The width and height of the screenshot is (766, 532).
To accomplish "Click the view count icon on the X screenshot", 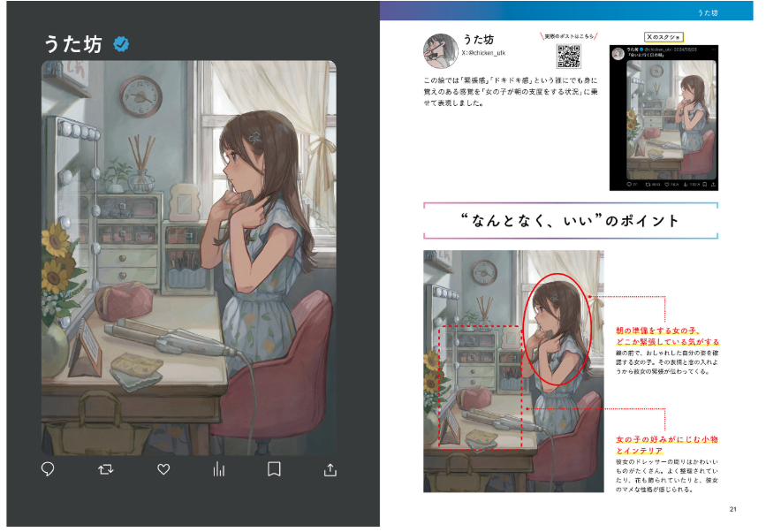I will coord(684,185).
